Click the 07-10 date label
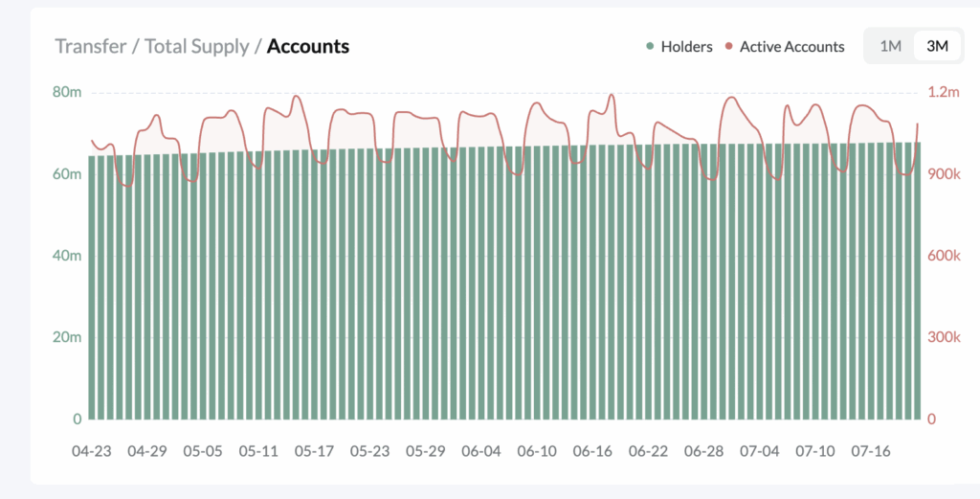Image resolution: width=980 pixels, height=499 pixels. click(x=814, y=451)
